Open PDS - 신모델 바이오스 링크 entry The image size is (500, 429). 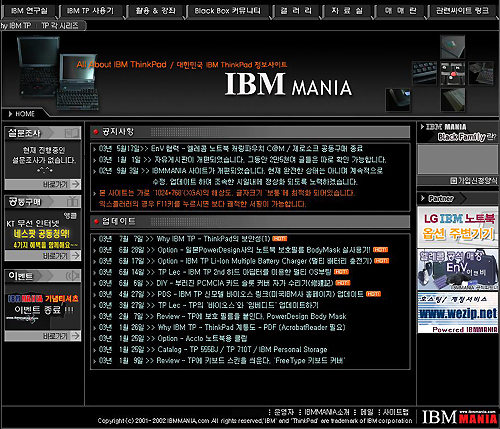260,294
